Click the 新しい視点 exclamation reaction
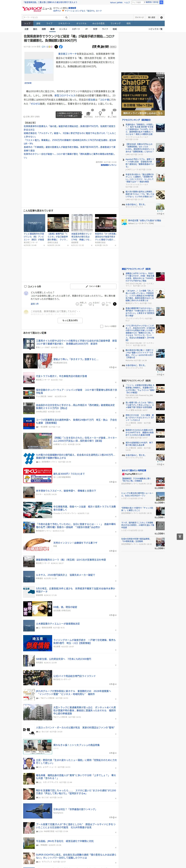The width and height of the screenshot is (186, 868). pos(112,114)
